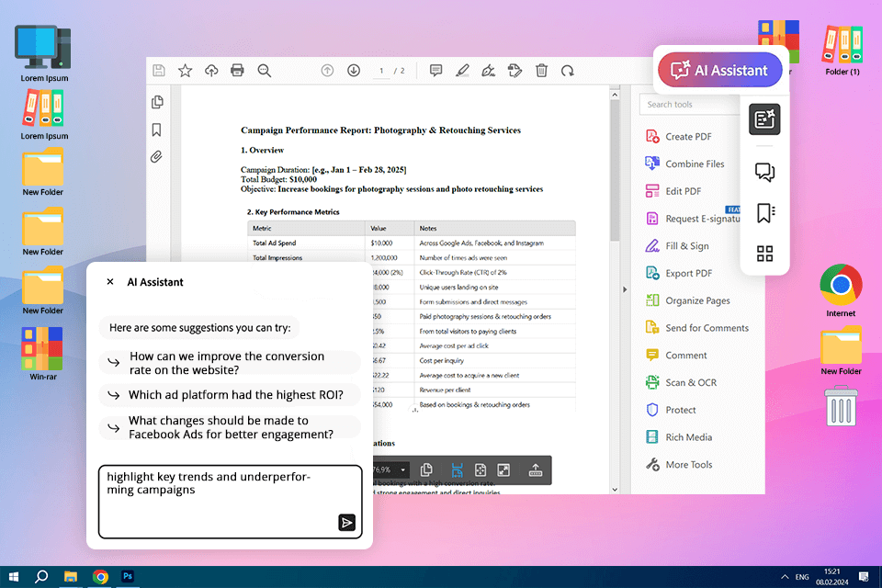
Task: Click the export upload icon in bottom toolbar
Action: 536,469
